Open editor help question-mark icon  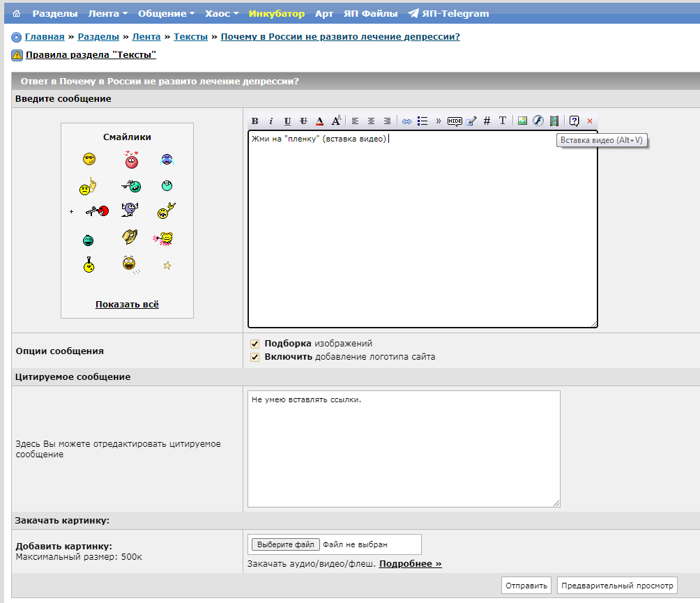(574, 121)
